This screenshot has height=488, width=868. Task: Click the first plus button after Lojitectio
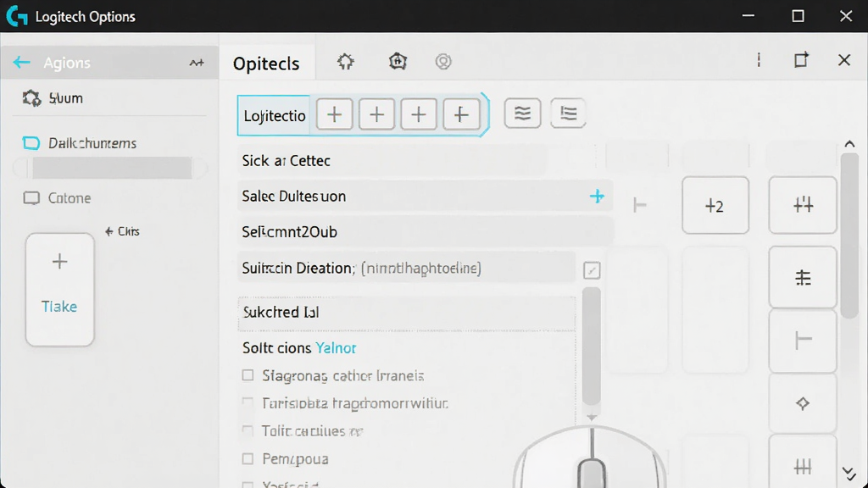click(334, 114)
